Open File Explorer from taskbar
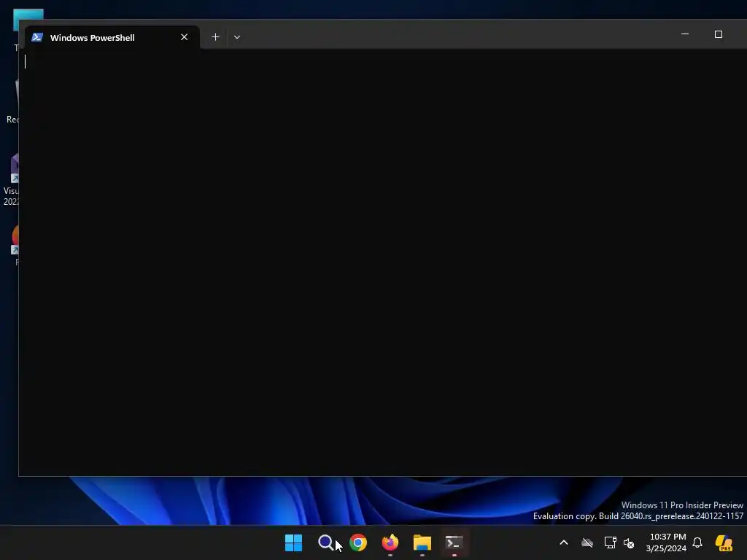 click(422, 542)
